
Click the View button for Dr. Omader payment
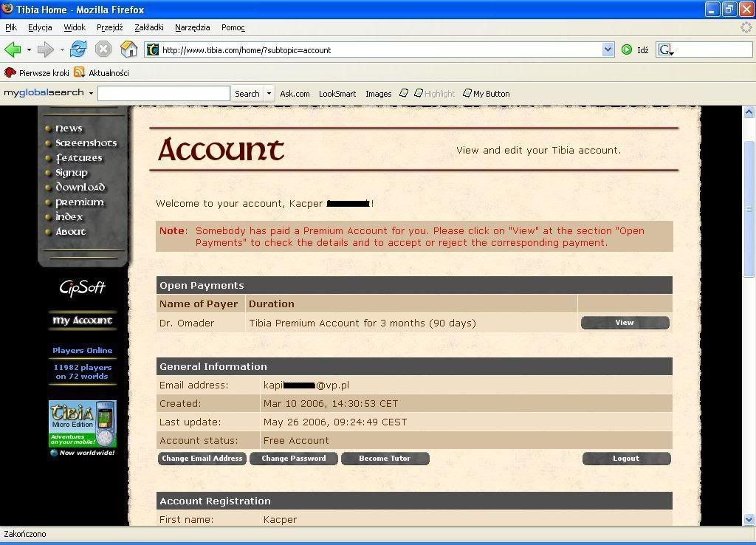coord(625,323)
